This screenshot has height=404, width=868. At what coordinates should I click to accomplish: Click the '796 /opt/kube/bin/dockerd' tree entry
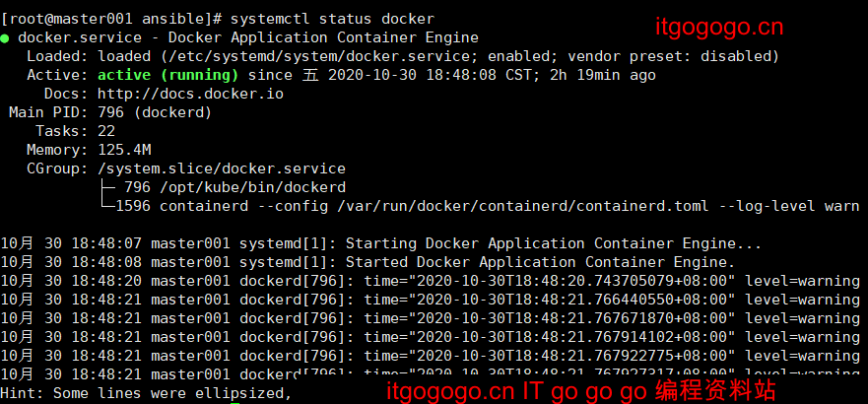234,187
